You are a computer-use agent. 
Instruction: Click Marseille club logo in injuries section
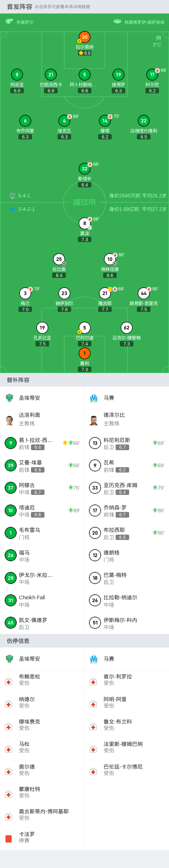tap(94, 659)
